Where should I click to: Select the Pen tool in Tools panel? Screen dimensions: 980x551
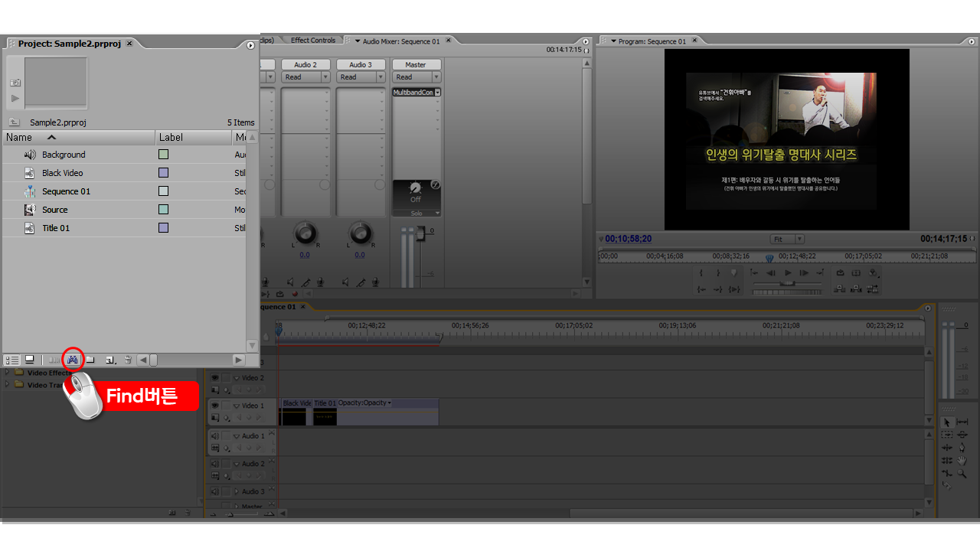(x=962, y=448)
